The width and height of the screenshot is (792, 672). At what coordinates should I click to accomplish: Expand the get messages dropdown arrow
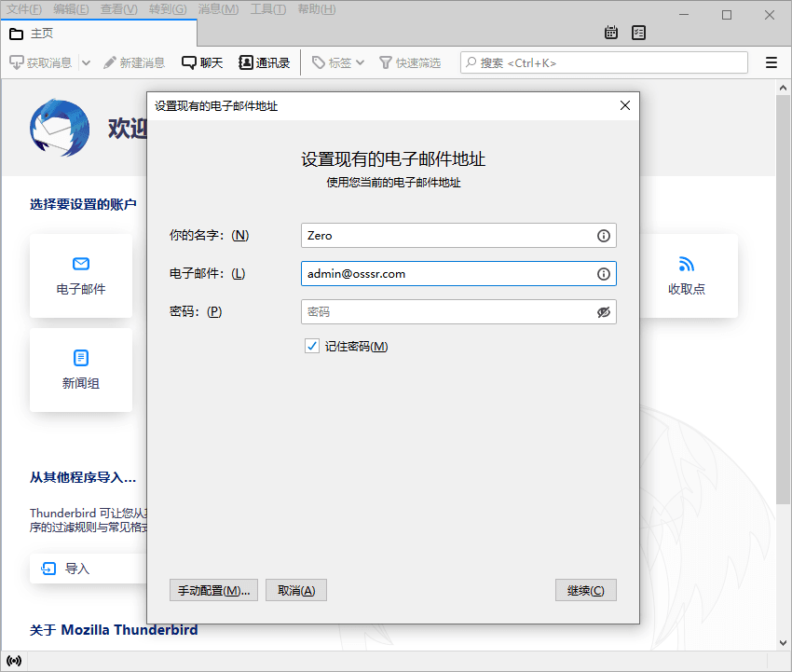pyautogui.click(x=87, y=63)
